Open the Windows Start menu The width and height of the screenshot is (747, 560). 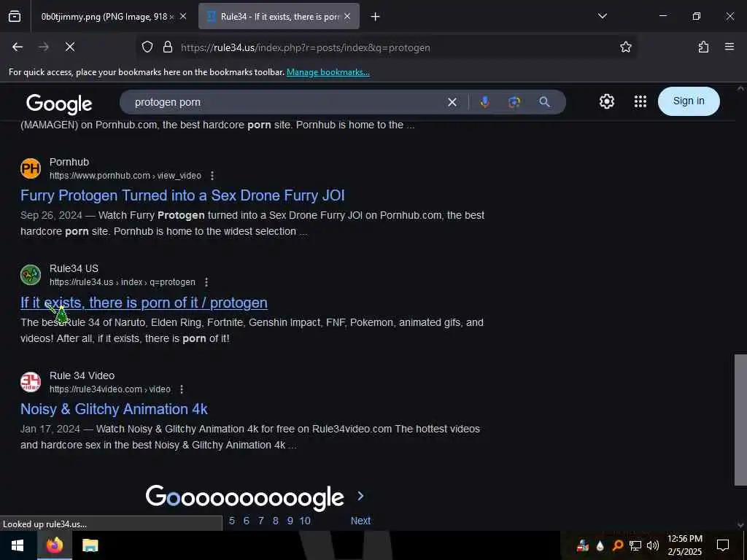18,545
